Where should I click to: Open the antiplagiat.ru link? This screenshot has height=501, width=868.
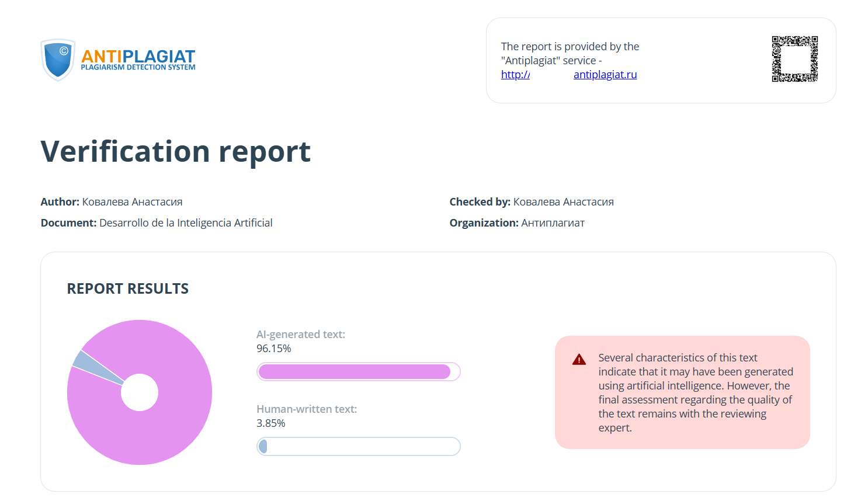[x=605, y=75]
